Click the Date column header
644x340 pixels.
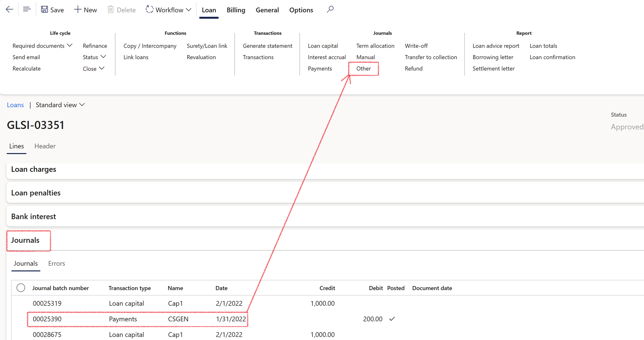pos(221,288)
